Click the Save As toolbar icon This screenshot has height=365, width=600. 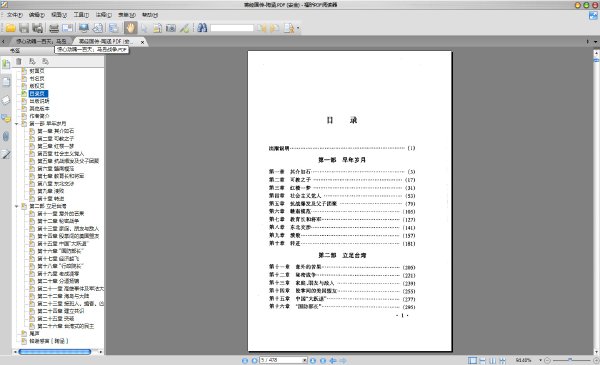click(38, 28)
